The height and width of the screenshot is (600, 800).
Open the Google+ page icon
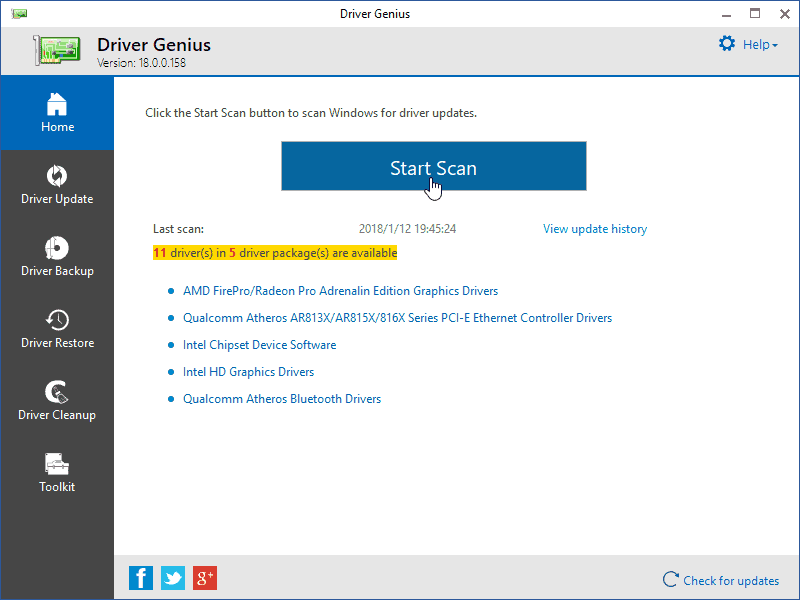tap(205, 578)
